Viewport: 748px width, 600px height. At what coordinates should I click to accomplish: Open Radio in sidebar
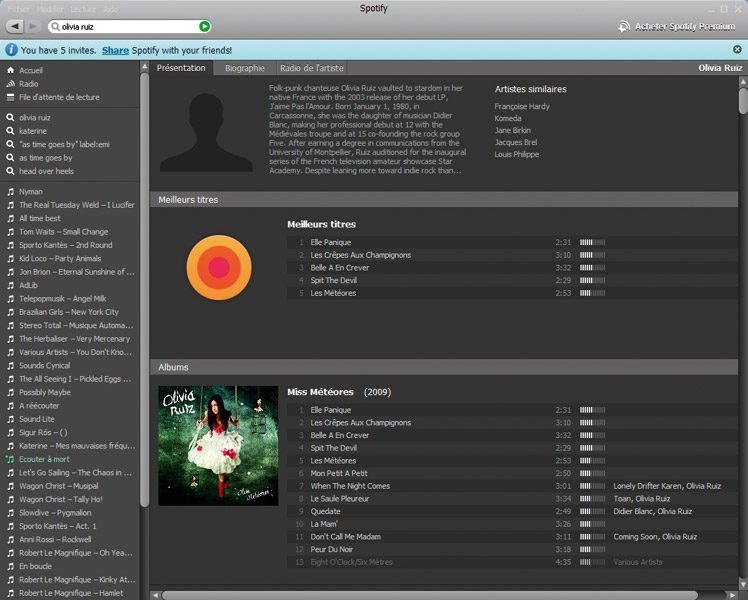click(29, 83)
